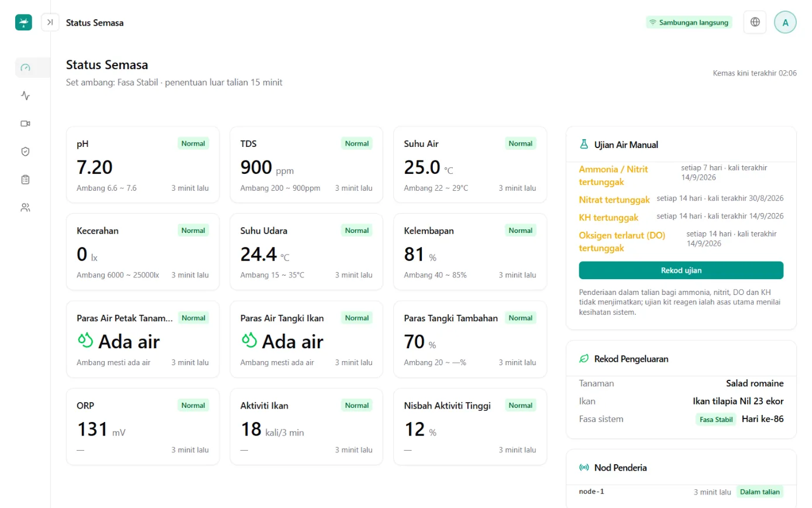Click the Aktiviti Ikan value 18
The image size is (812, 508).
(250, 430)
